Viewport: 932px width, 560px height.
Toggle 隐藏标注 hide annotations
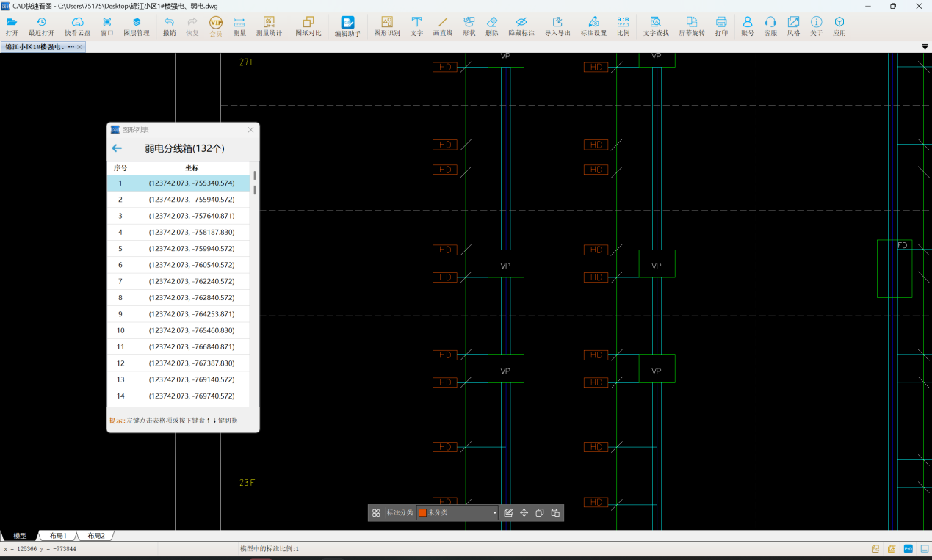[521, 26]
